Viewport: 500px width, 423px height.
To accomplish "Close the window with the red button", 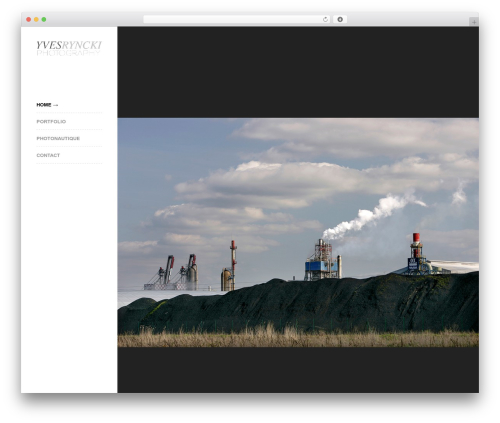I will [29, 19].
